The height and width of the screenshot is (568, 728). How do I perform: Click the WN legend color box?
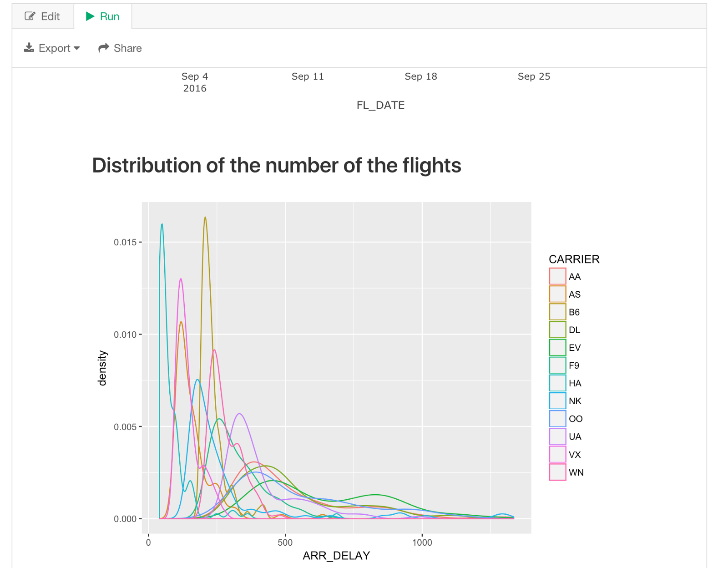(557, 472)
